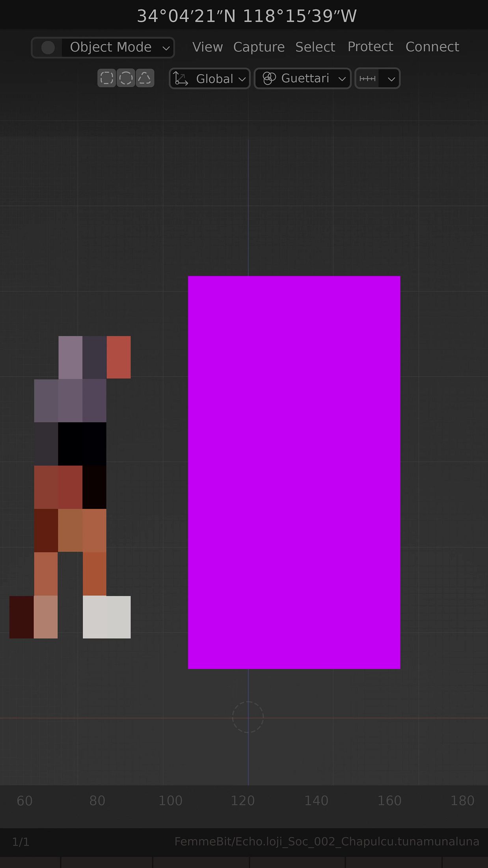Screen dimensions: 488x868
Task: Click the FemmeBit/Echo file path text
Action: [327, 842]
